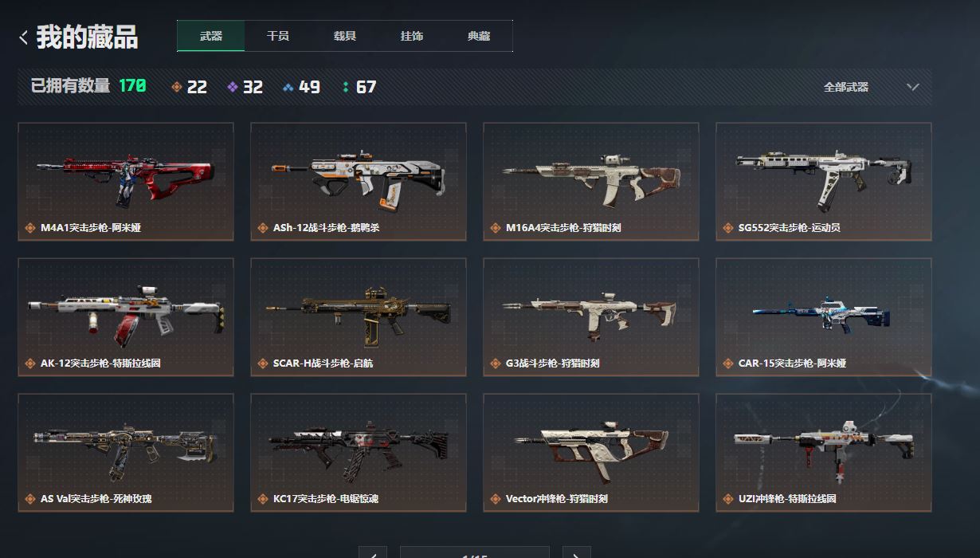Click the back arrow beside 我的藏品
980x558 pixels.
(24, 37)
